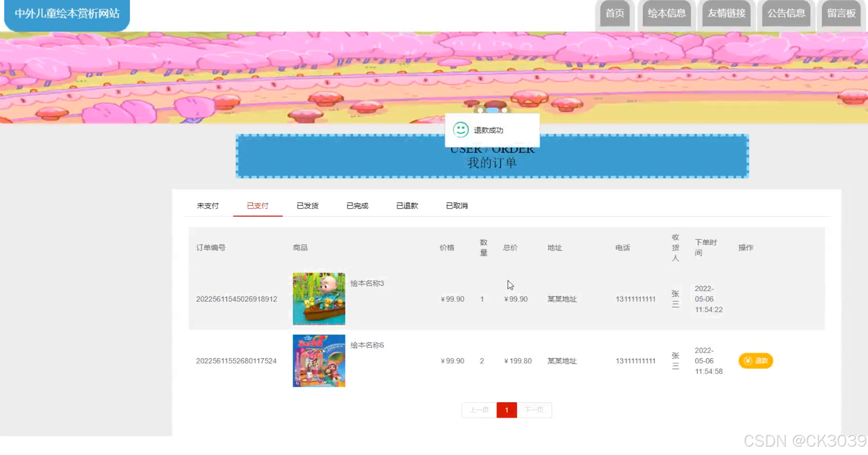Click the 绘本名称6 book cover thumbnail
This screenshot has width=868, height=455.
pyautogui.click(x=319, y=360)
